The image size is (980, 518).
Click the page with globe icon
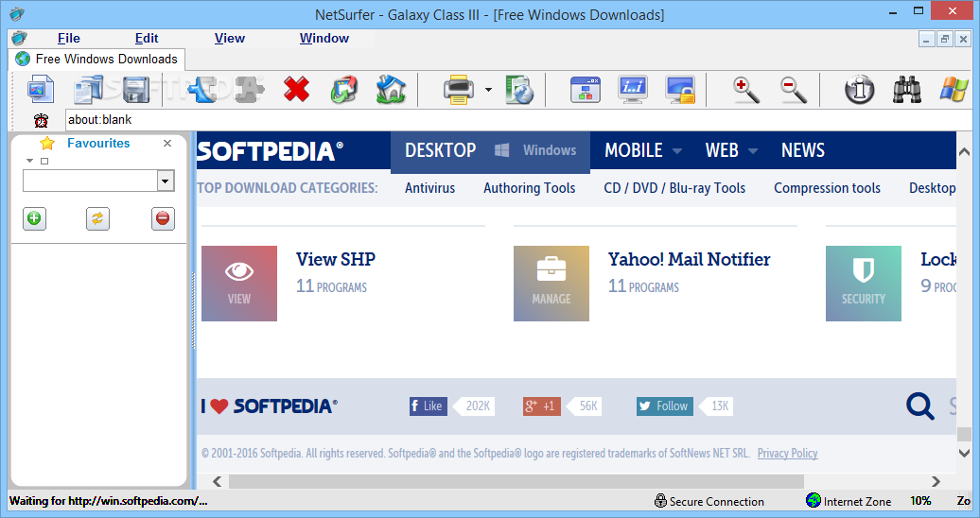click(518, 90)
